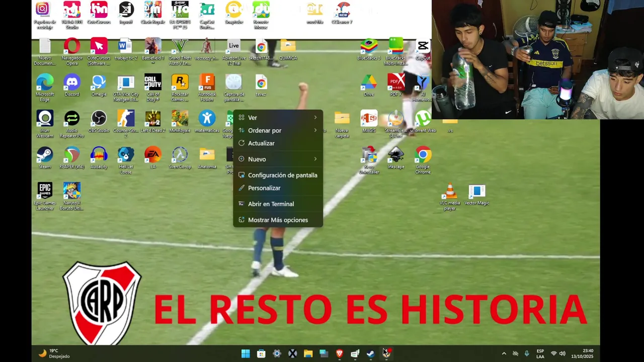This screenshot has height=362, width=644.
Task: Select the EA app desktop icon
Action: (153, 158)
